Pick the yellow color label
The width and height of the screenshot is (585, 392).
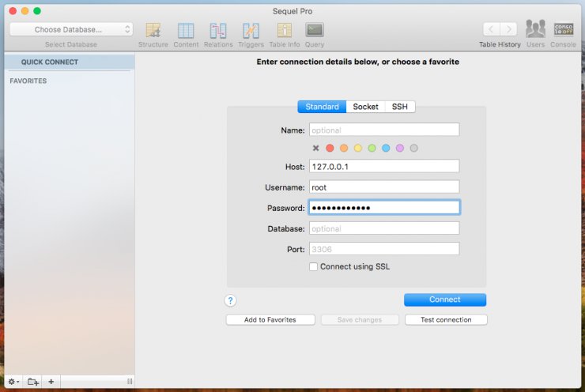pyautogui.click(x=358, y=148)
